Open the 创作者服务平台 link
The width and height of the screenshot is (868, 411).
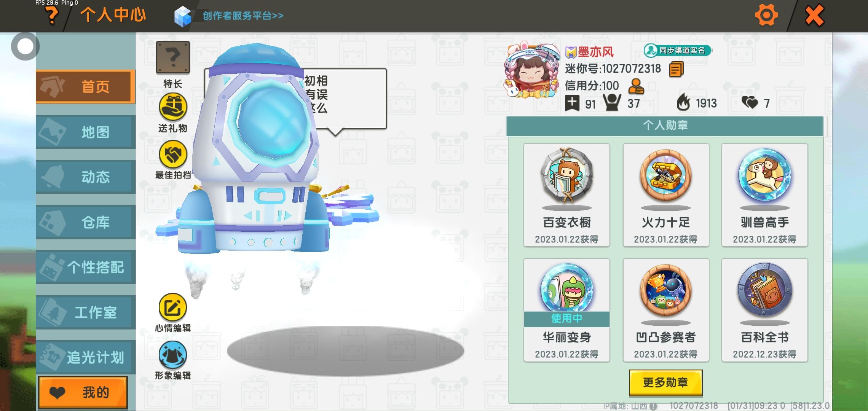tap(243, 16)
